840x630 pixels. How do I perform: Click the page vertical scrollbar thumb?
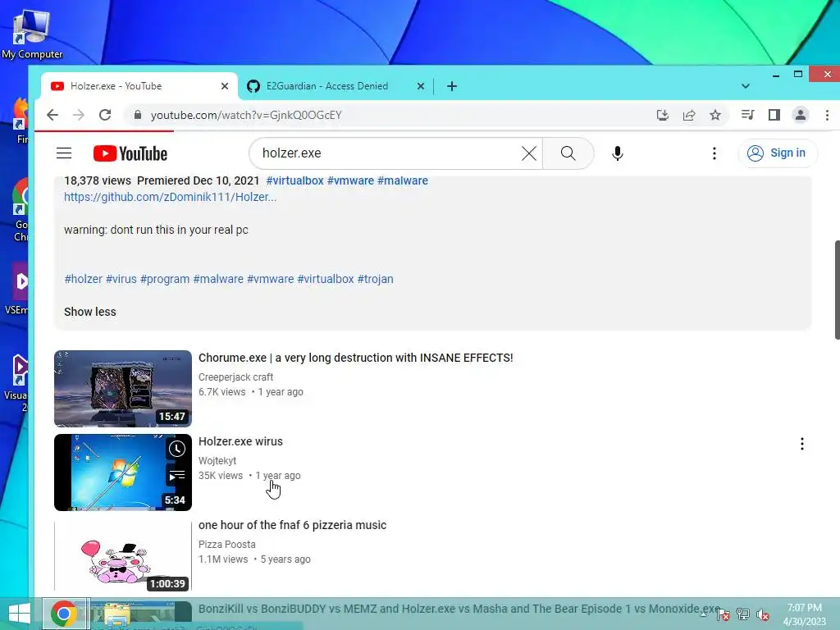(x=837, y=290)
